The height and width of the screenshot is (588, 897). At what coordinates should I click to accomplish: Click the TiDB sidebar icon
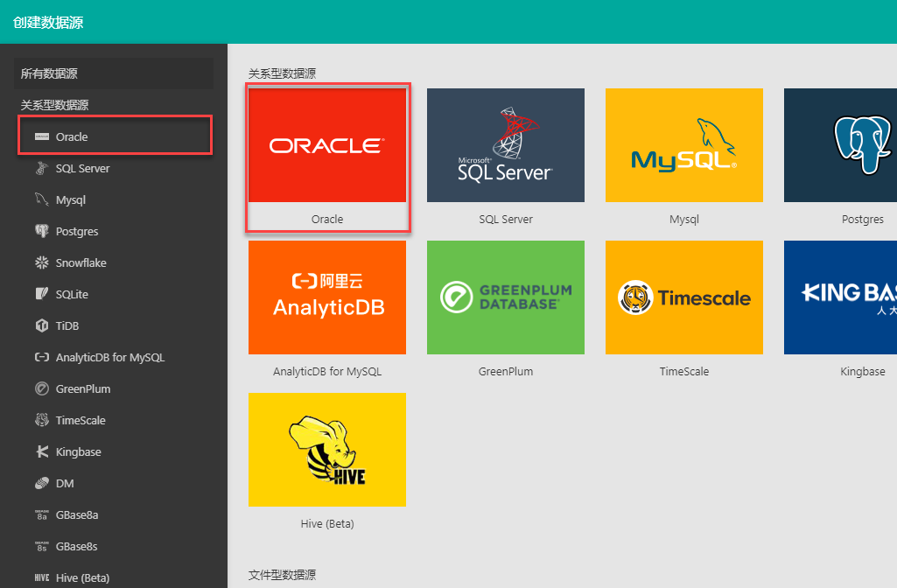tap(42, 325)
